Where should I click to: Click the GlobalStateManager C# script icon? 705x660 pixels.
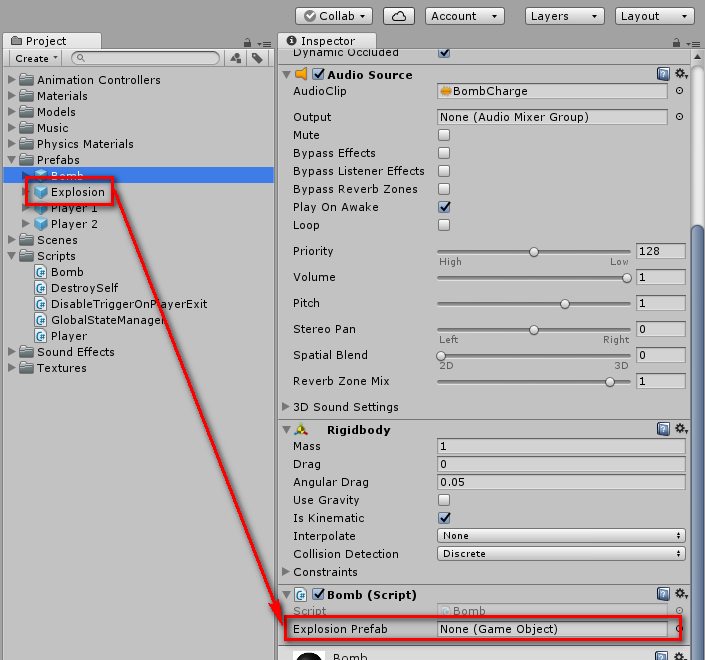pos(41,320)
